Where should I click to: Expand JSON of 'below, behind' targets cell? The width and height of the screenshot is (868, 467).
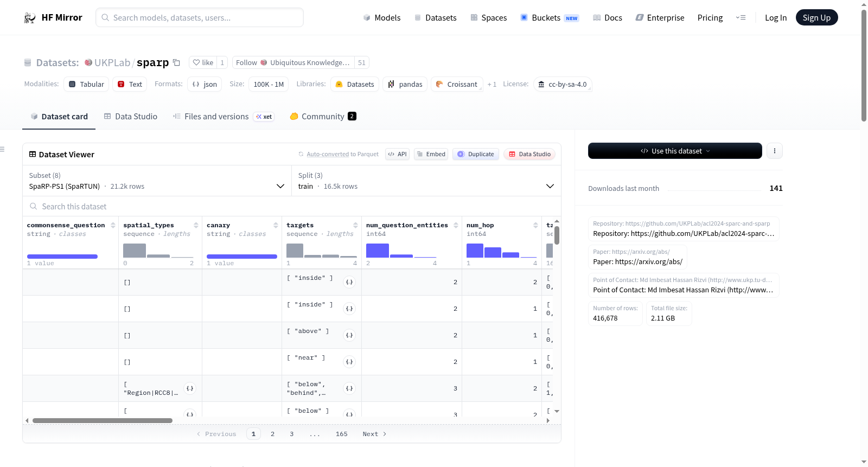tap(349, 388)
